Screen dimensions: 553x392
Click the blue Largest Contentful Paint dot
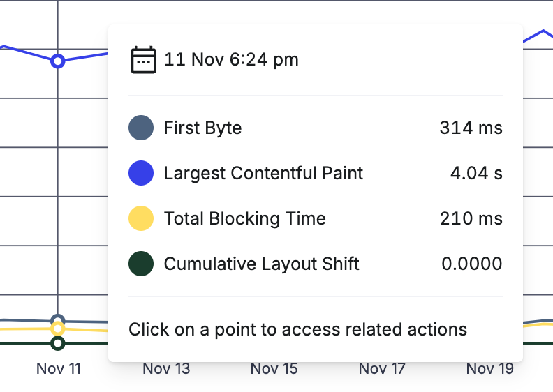click(141, 174)
